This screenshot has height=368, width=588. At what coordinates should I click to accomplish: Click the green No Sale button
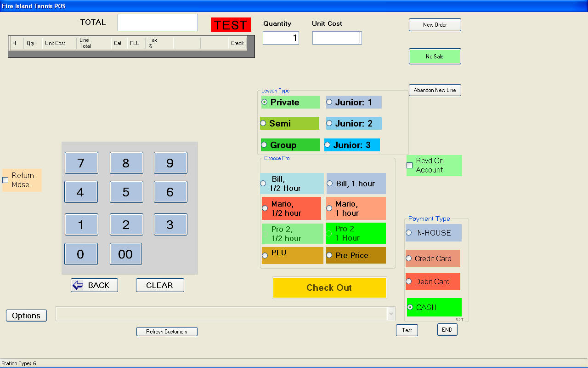click(435, 57)
